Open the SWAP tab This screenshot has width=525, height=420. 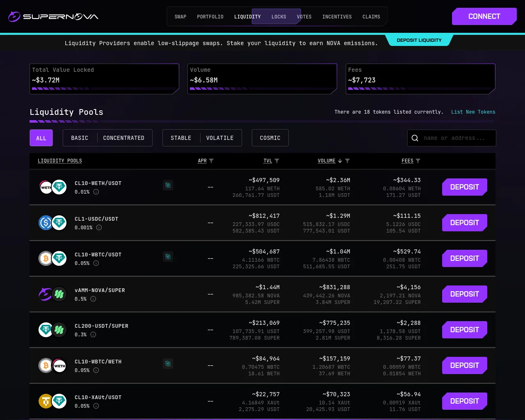point(180,17)
